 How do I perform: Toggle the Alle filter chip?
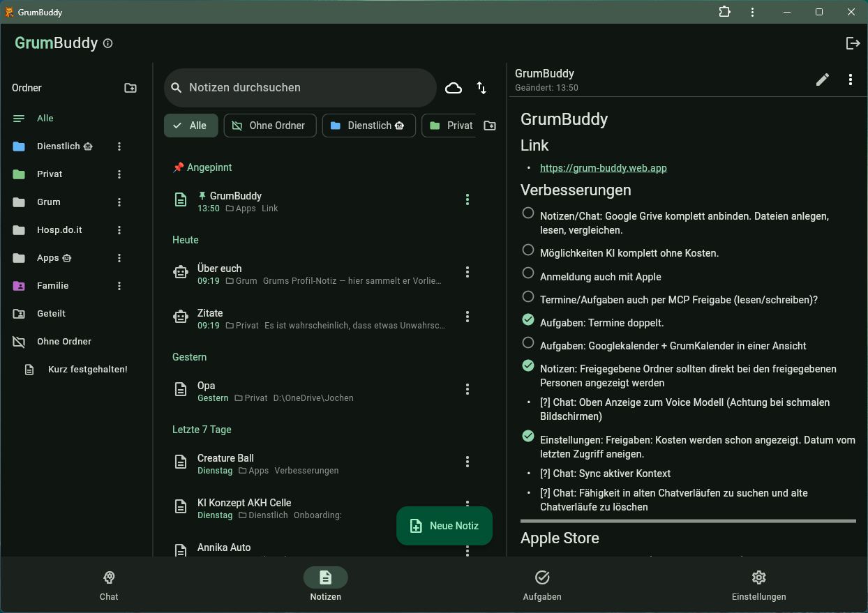191,126
